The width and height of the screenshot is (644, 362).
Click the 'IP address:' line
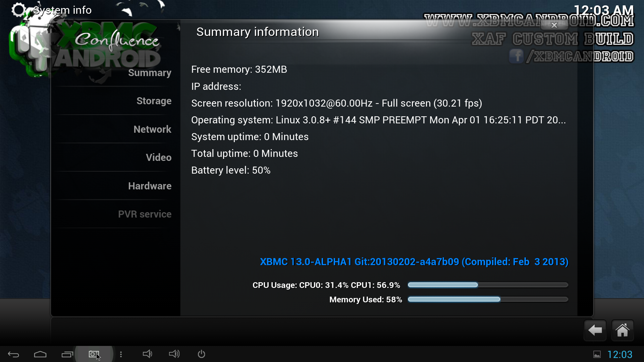point(216,86)
